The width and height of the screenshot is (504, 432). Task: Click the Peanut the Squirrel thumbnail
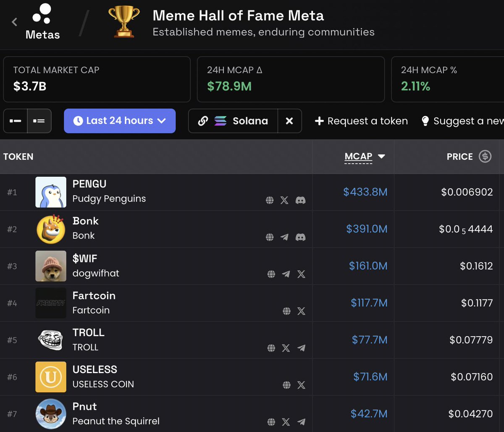tap(51, 414)
